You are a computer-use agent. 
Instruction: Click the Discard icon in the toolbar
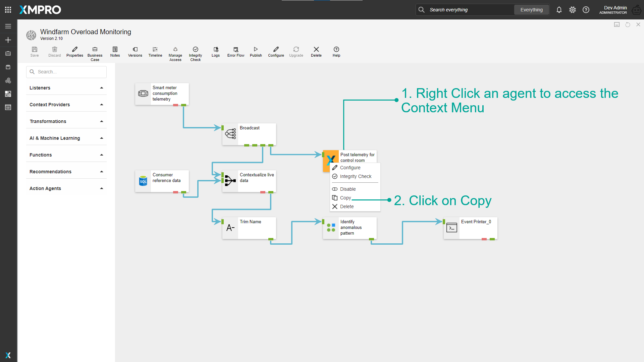[54, 52]
